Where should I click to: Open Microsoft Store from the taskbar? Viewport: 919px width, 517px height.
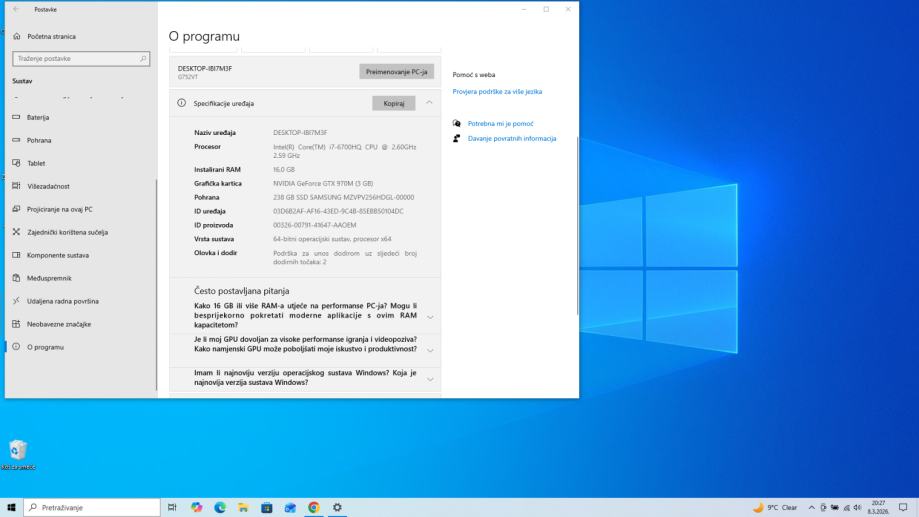point(267,507)
